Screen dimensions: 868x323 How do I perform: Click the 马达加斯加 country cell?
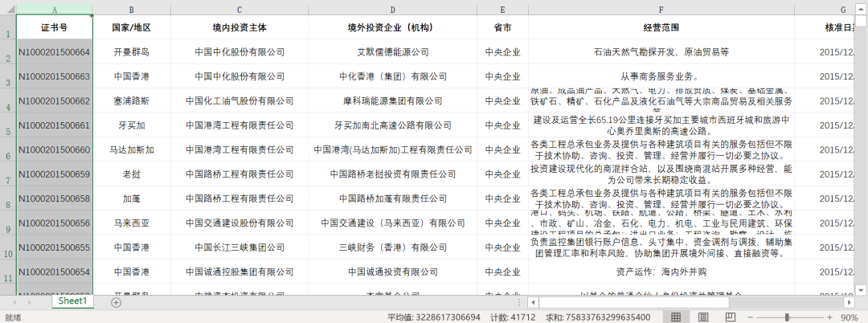131,150
